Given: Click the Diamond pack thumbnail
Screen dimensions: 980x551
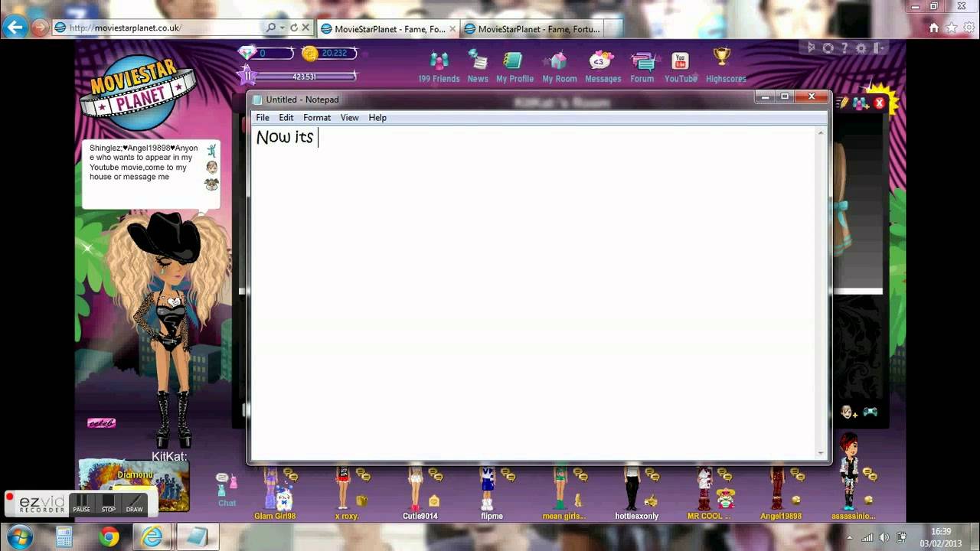Looking at the screenshot, I should (135, 484).
